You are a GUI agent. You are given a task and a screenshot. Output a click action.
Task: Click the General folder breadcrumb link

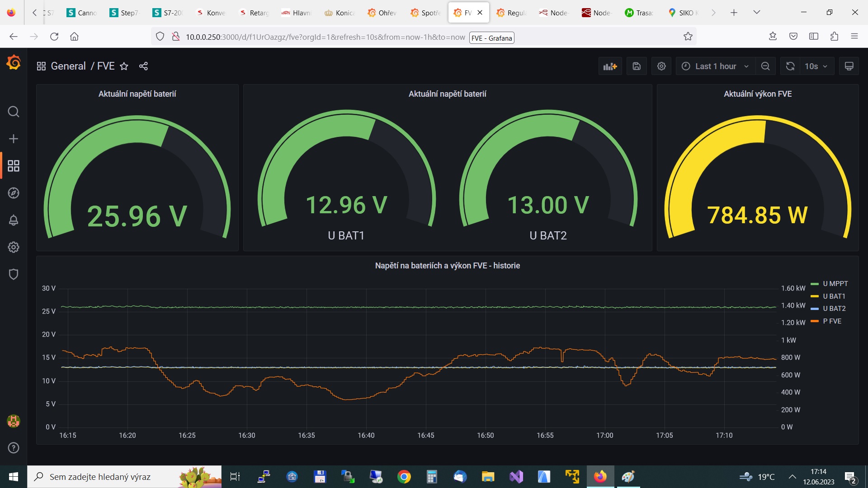[x=68, y=66]
